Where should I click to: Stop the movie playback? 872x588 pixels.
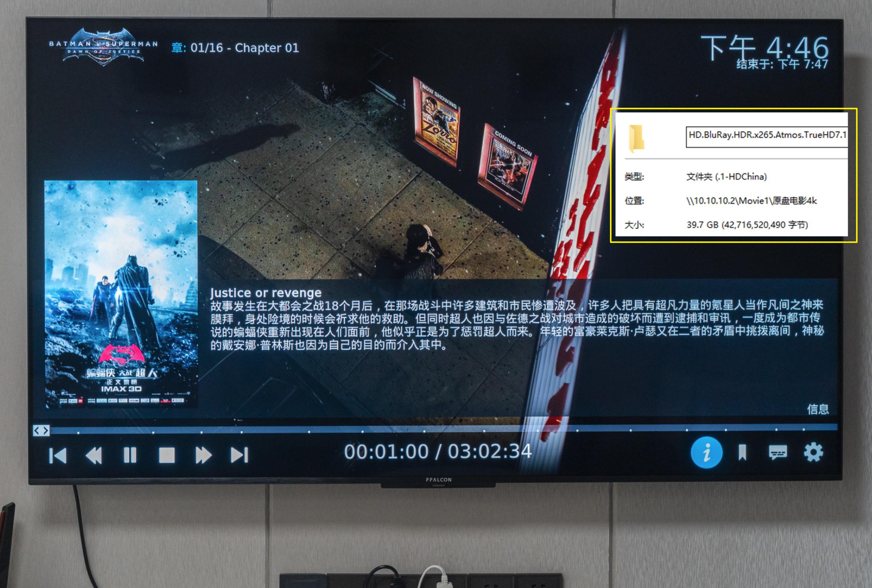[167, 454]
